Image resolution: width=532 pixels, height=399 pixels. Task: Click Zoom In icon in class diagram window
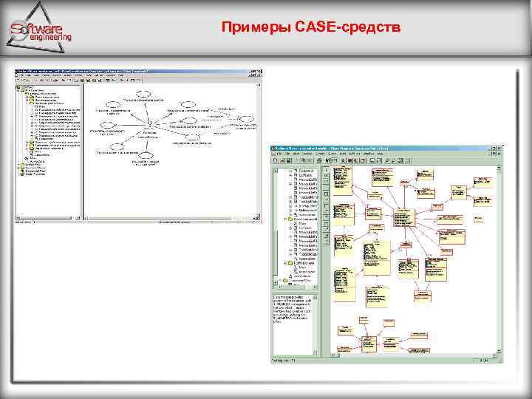[x=386, y=160]
